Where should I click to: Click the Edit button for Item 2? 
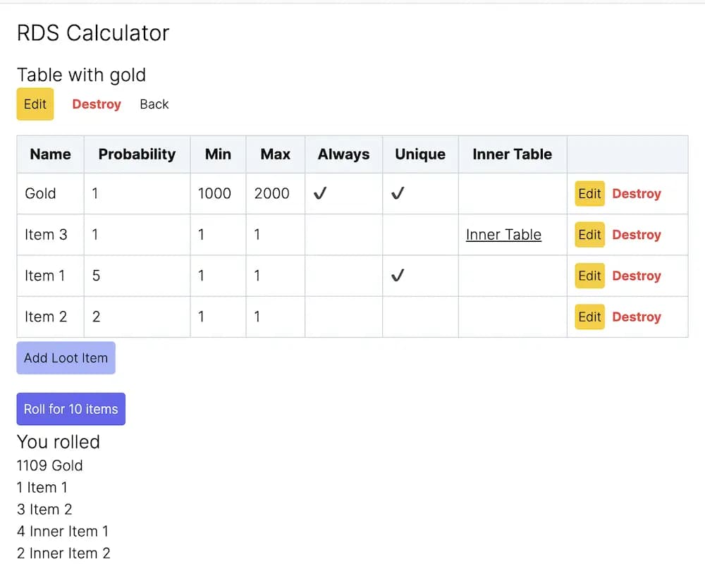point(589,317)
